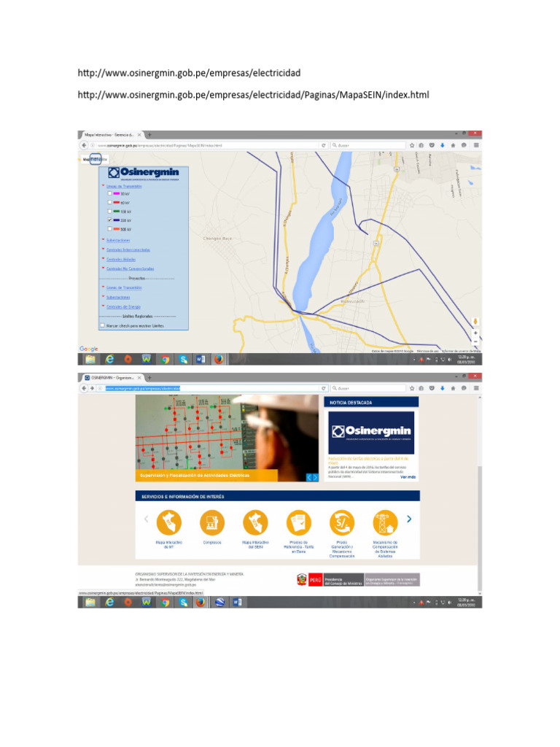The image size is (560, 747).
Task: Go forward in the lower browser window
Action: coord(93,388)
